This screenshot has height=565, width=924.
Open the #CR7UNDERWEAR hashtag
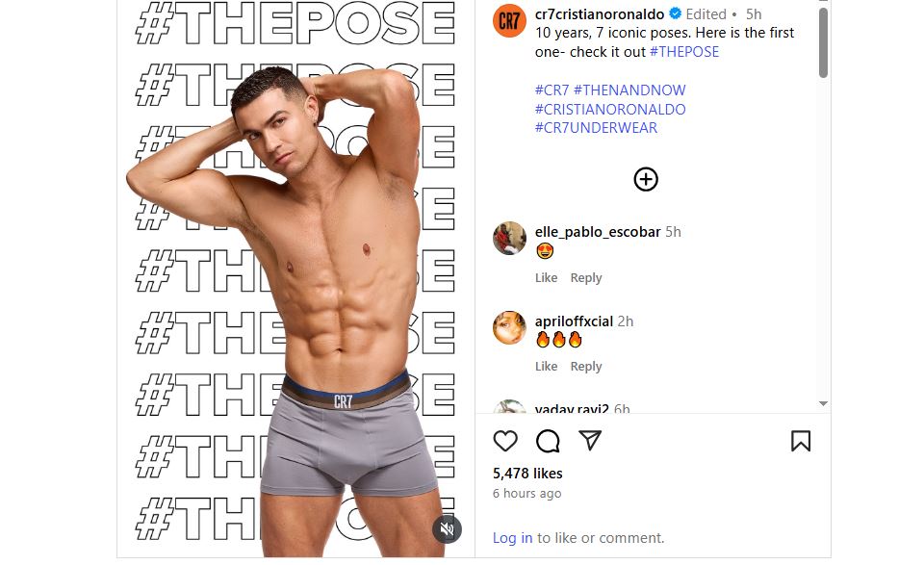[x=596, y=128]
